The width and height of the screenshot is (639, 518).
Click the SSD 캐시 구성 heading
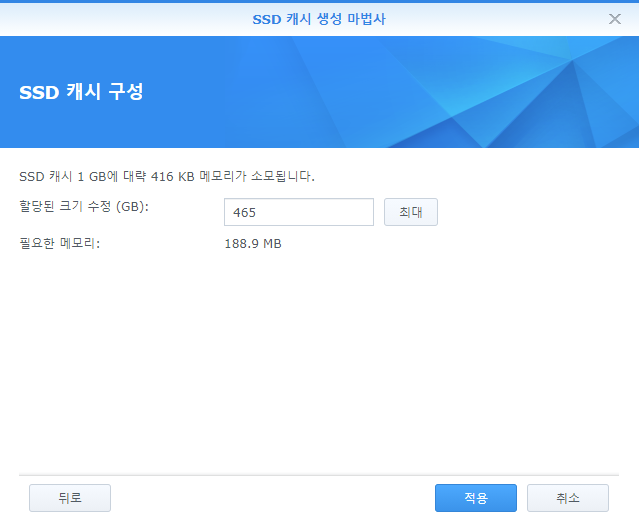click(81, 92)
